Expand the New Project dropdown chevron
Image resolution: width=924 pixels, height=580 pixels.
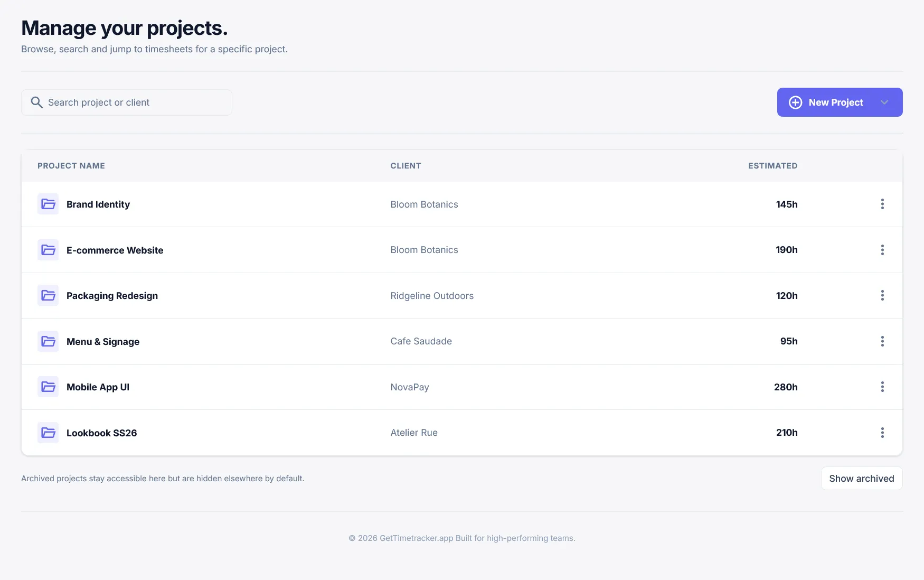pyautogui.click(x=884, y=102)
